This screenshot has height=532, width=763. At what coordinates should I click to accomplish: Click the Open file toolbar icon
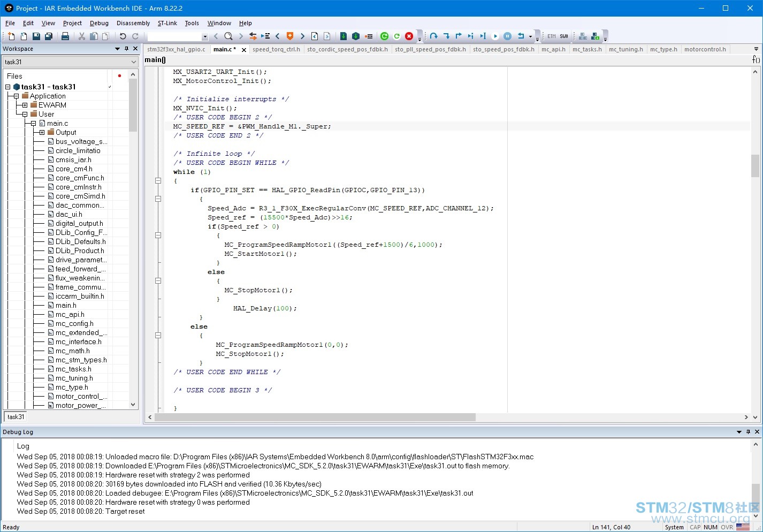tap(24, 36)
